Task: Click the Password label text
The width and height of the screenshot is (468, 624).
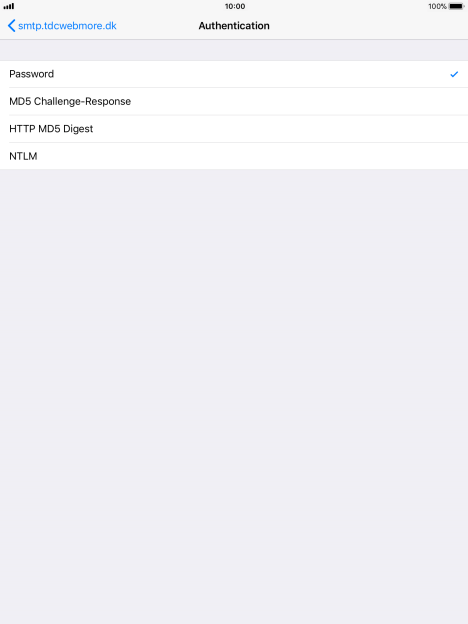Action: click(31, 74)
